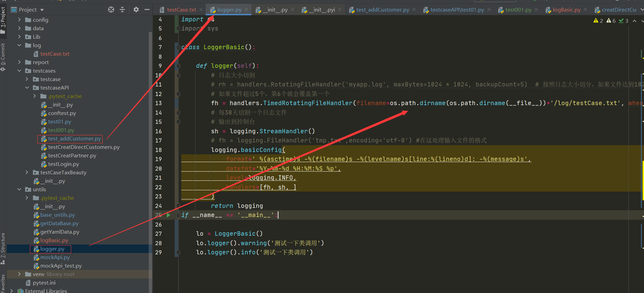Collapse the testcaseAPI folder
Screen dimensions: 644x293
[x=27, y=87]
